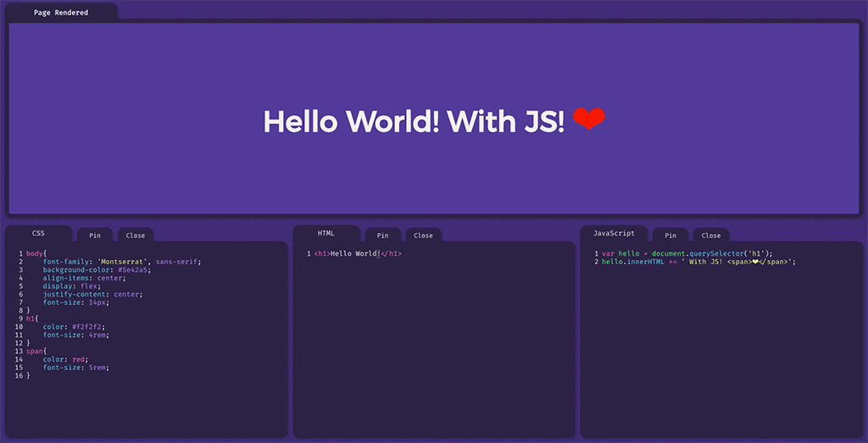868x443 pixels.
Task: Click the 'font-size: 4rem;' line
Action: tap(75, 335)
